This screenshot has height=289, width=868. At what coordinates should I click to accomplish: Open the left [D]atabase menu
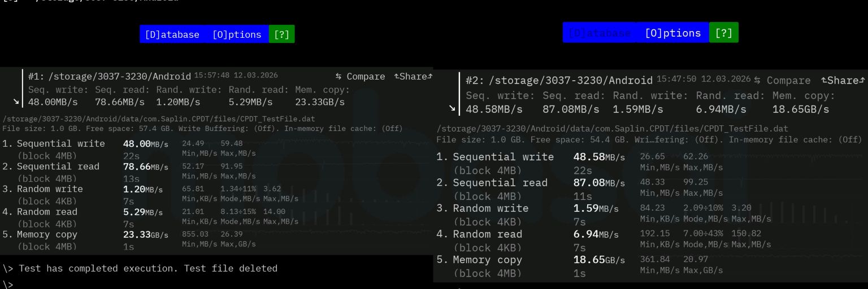(x=172, y=34)
